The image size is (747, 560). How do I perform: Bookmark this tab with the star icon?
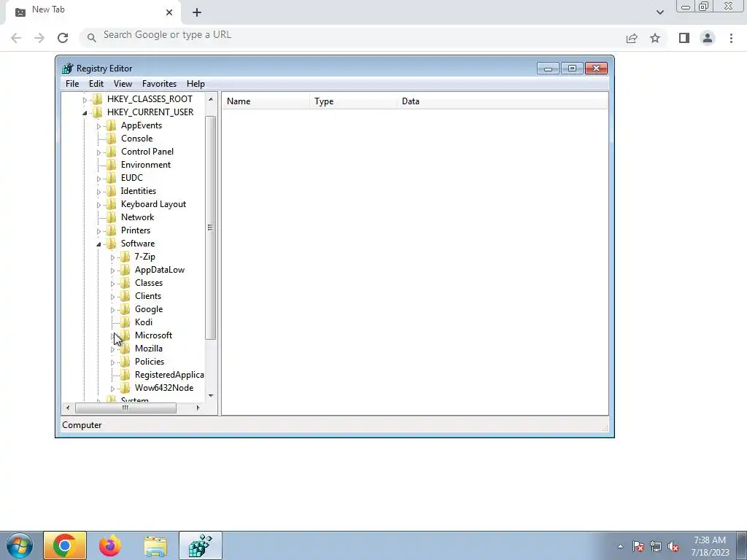tap(655, 38)
